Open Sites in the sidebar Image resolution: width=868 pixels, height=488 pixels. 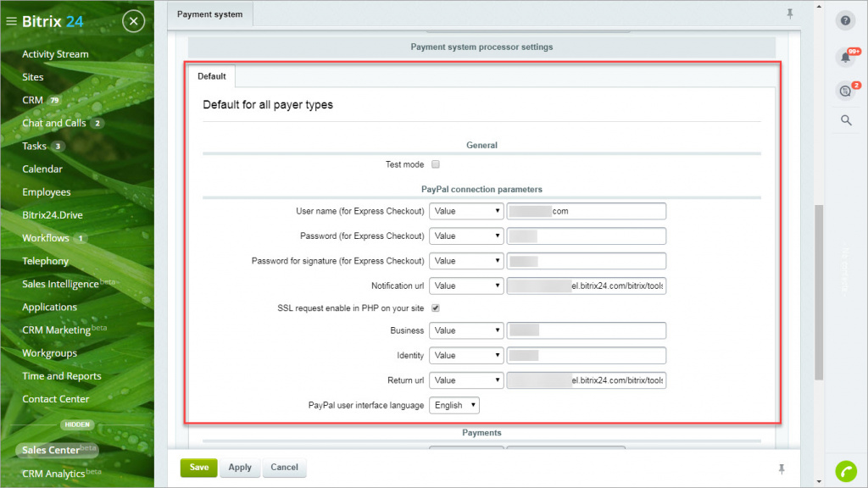pos(33,77)
